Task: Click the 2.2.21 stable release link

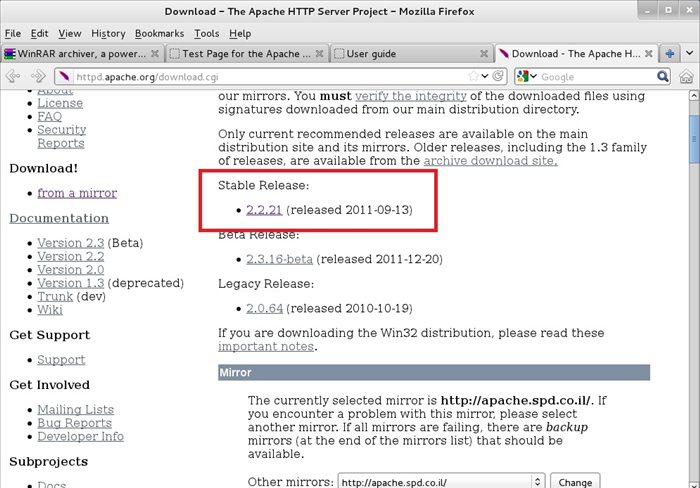Action: (264, 210)
